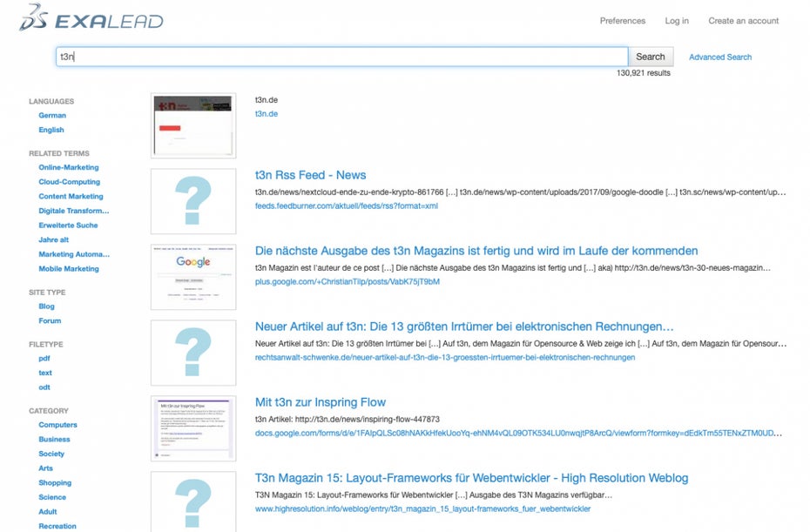Screen dimensions: 810x532
Task: Filter by filetype text
Action: click(x=45, y=373)
